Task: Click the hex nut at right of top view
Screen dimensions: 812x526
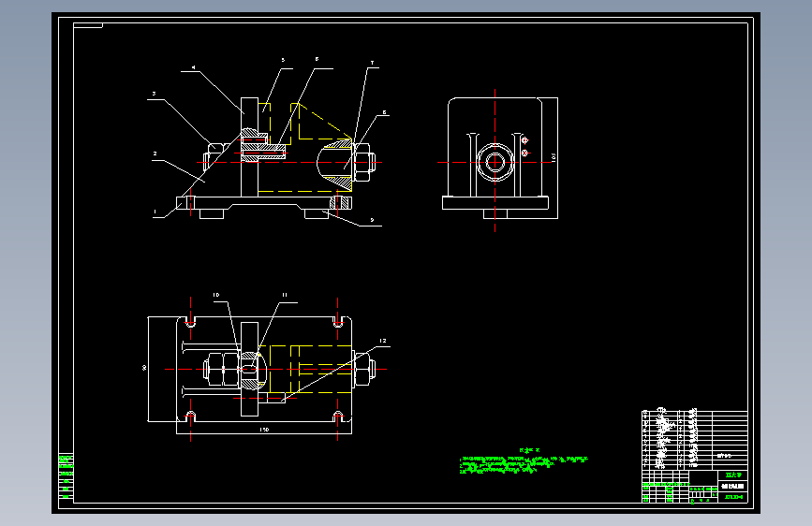Action: tap(364, 369)
